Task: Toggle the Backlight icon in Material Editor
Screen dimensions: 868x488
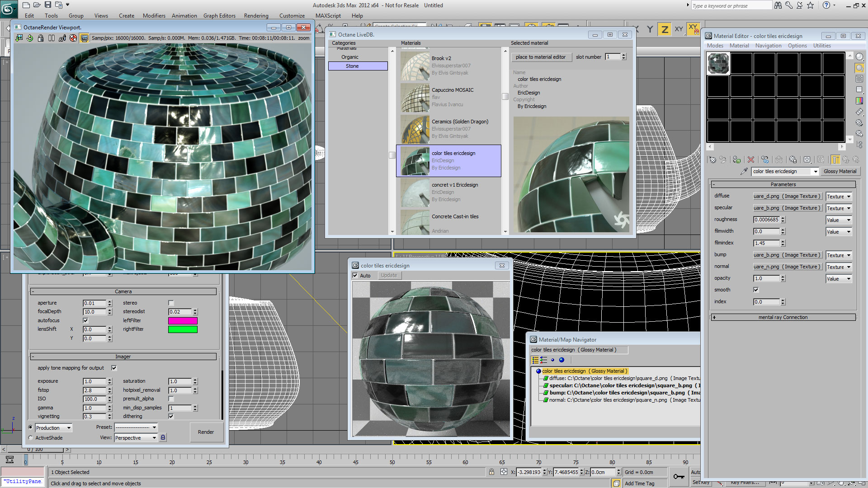Action: pos(859,68)
